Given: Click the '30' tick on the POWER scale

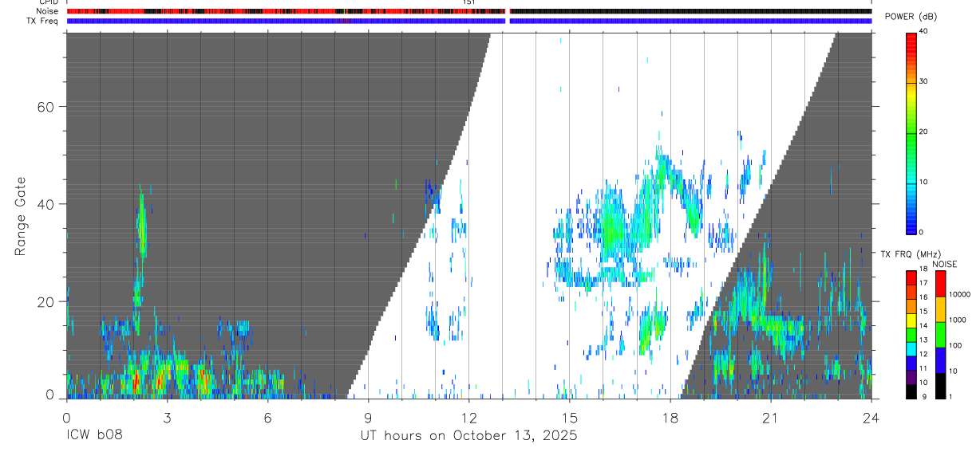Looking at the screenshot, I should (x=923, y=82).
